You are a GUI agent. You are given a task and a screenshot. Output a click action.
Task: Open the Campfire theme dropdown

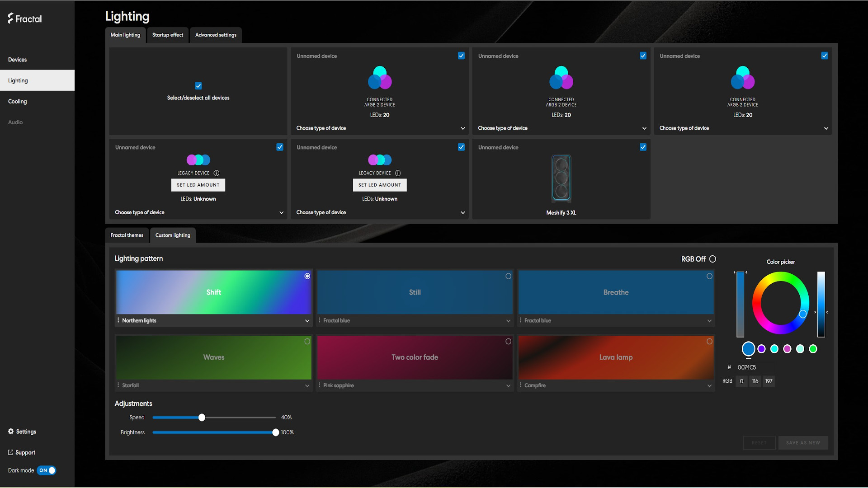coord(709,385)
